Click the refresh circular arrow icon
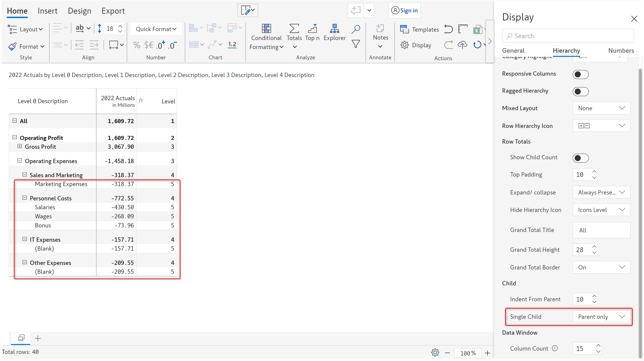The image size is (644, 361). click(x=477, y=45)
